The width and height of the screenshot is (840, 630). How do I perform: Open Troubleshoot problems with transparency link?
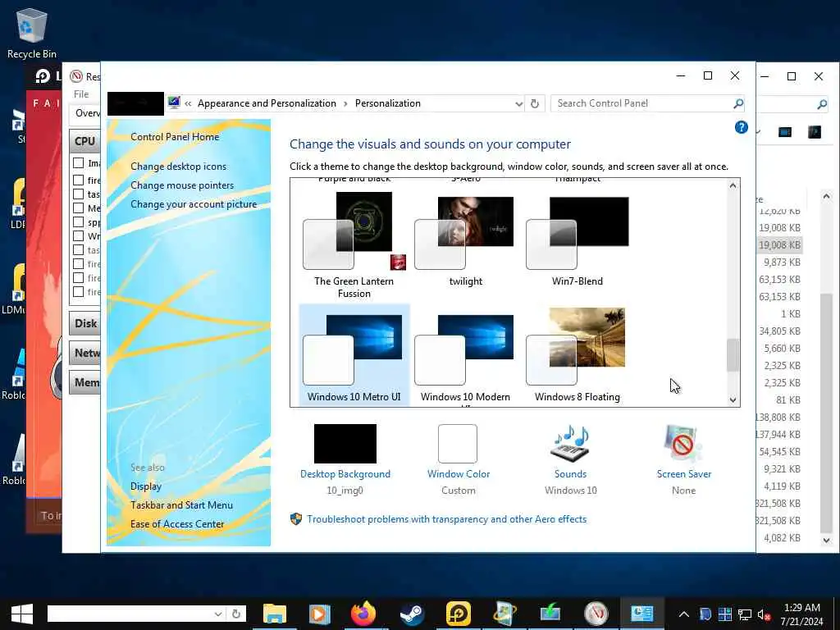click(447, 519)
